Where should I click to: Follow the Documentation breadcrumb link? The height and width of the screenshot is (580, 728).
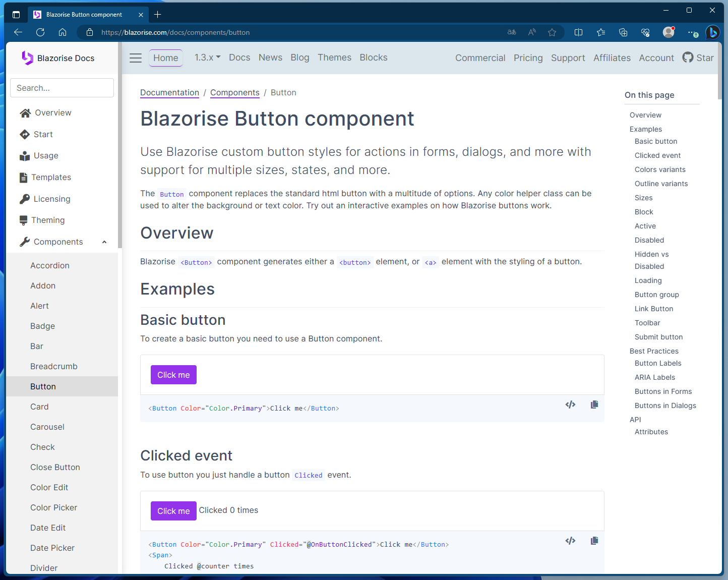point(169,92)
